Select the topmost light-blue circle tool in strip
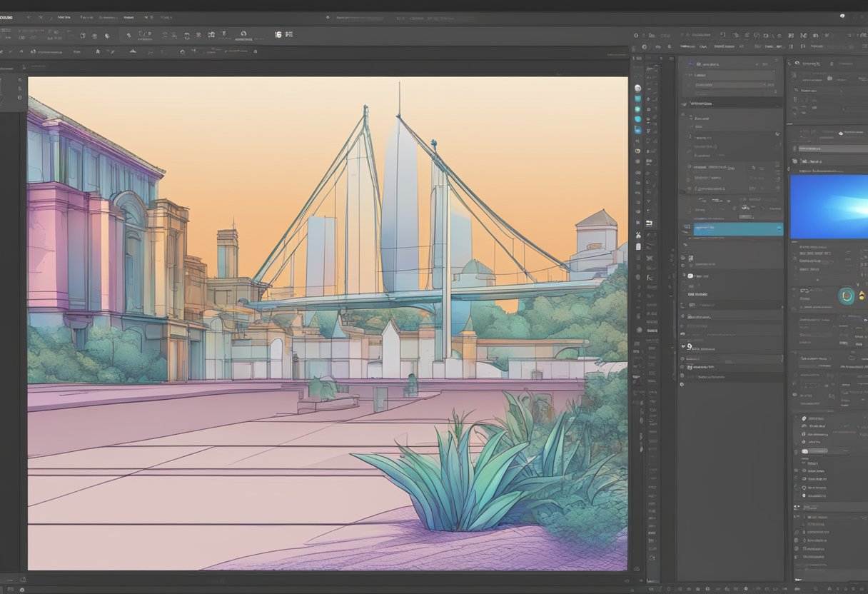Viewport: 868px width, 594px height. click(637, 89)
